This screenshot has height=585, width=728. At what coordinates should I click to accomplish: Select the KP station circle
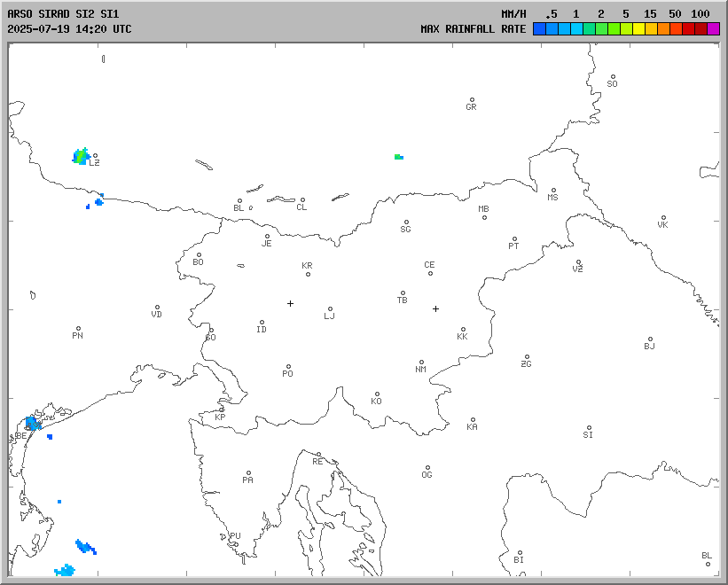pos(222,409)
